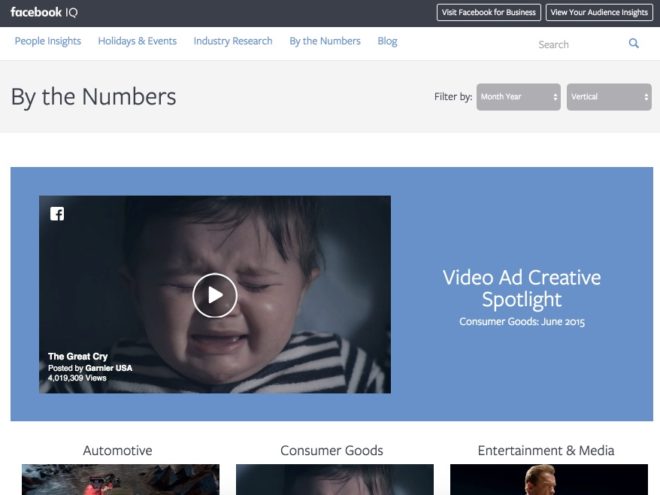This screenshot has width=660, height=495.
Task: Click the Garnier USA poster name
Action: (109, 368)
